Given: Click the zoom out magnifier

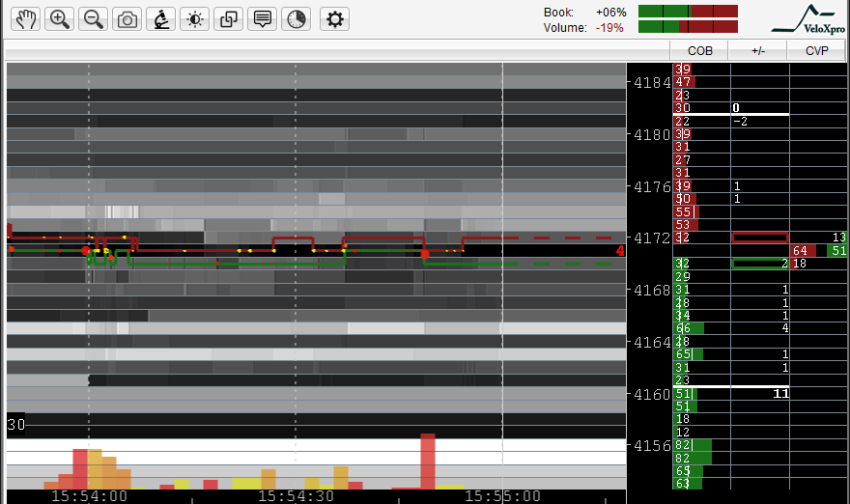Looking at the screenshot, I should point(93,20).
